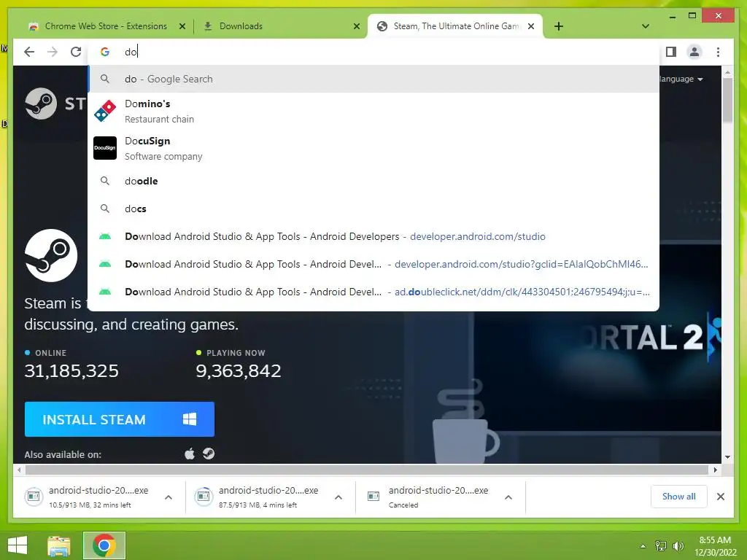The image size is (747, 560).
Task: Click the ONLINE count 31,185,325
Action: [71, 371]
